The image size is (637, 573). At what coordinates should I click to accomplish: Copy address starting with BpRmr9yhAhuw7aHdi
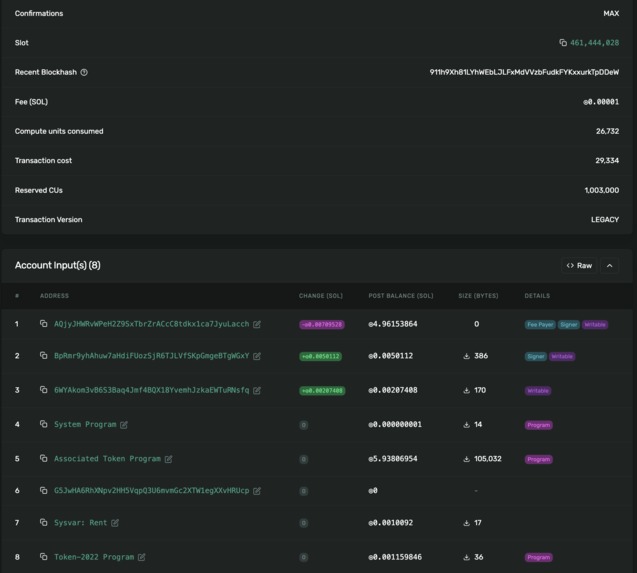pos(43,356)
